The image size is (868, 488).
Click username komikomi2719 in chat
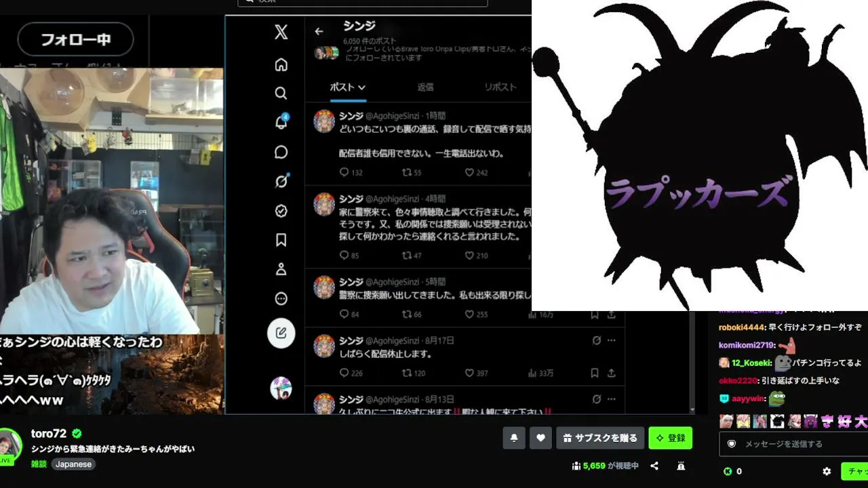(x=747, y=345)
